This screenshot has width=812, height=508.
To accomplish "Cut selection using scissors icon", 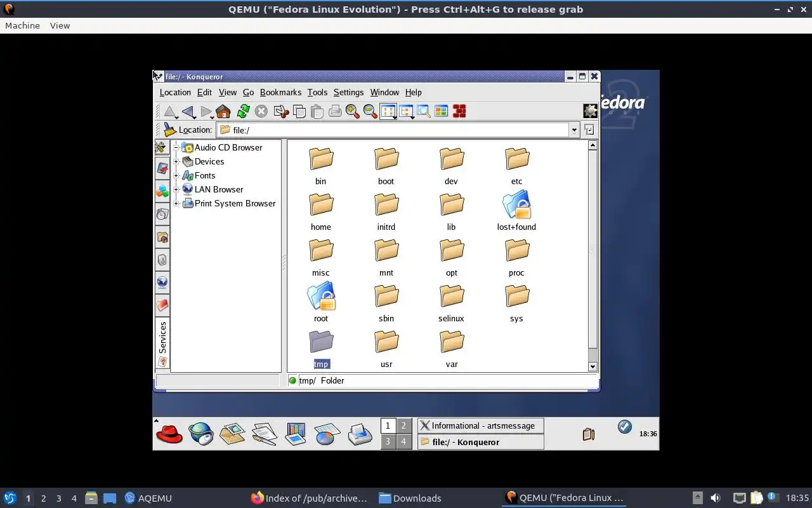I will click(x=281, y=112).
